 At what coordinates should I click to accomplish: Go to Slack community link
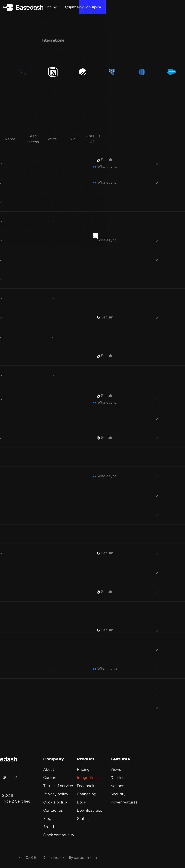click(x=59, y=835)
